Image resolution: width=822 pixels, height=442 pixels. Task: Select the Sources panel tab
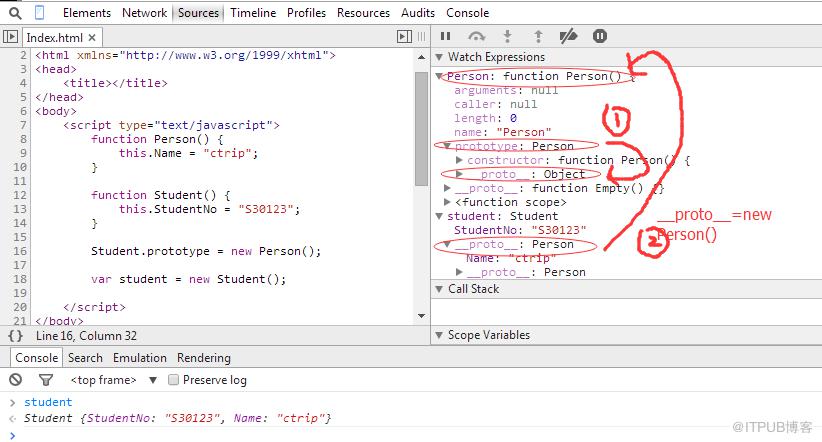click(x=198, y=13)
